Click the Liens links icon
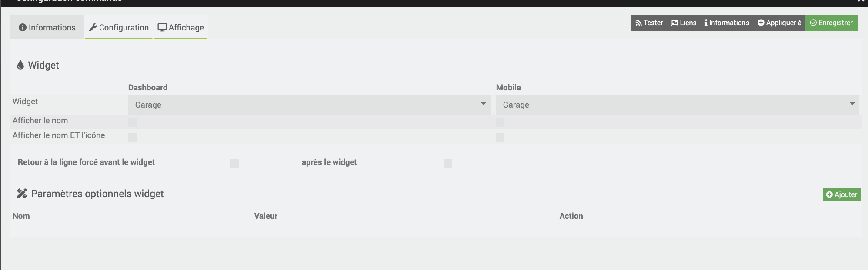The width and height of the screenshot is (868, 270). (674, 23)
